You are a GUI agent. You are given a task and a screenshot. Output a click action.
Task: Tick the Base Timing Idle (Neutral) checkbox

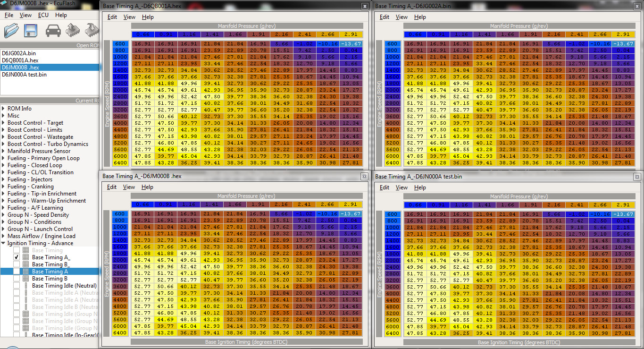(17, 286)
